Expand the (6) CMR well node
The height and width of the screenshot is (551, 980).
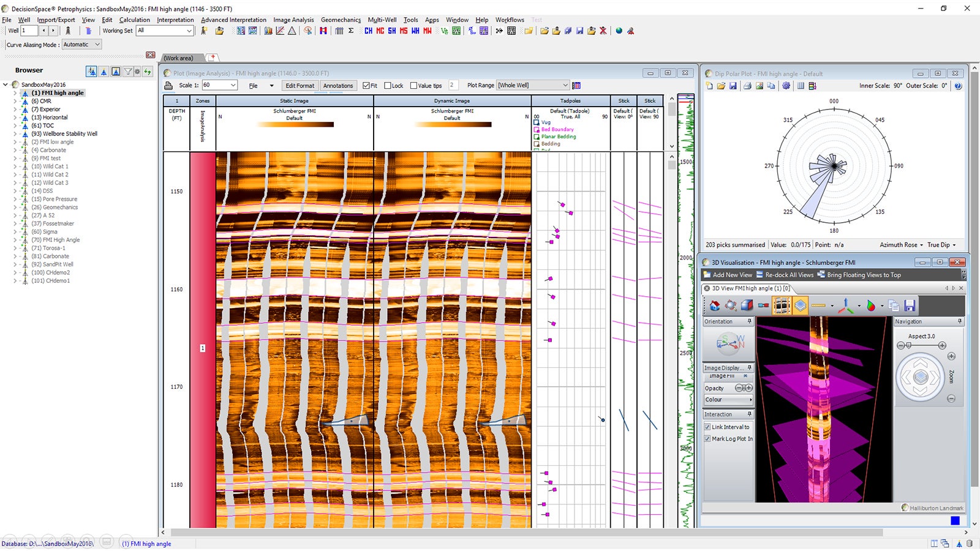pos(15,101)
